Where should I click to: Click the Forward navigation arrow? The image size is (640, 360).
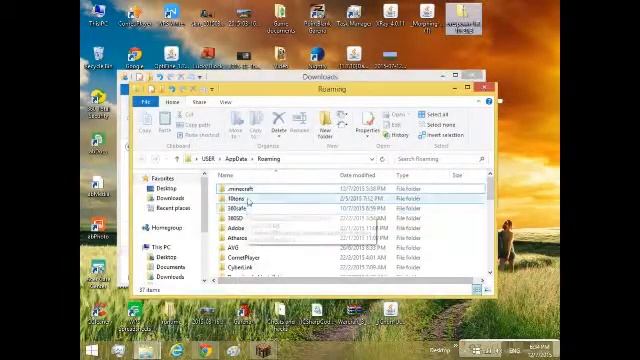pyautogui.click(x=156, y=159)
